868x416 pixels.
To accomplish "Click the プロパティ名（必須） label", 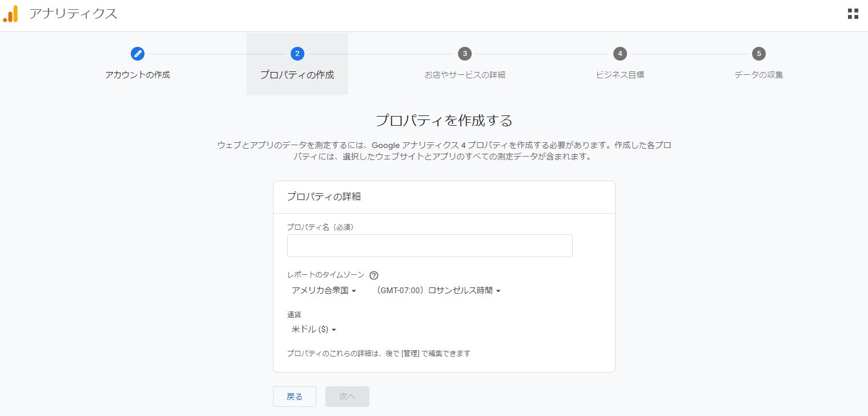I will pyautogui.click(x=321, y=227).
